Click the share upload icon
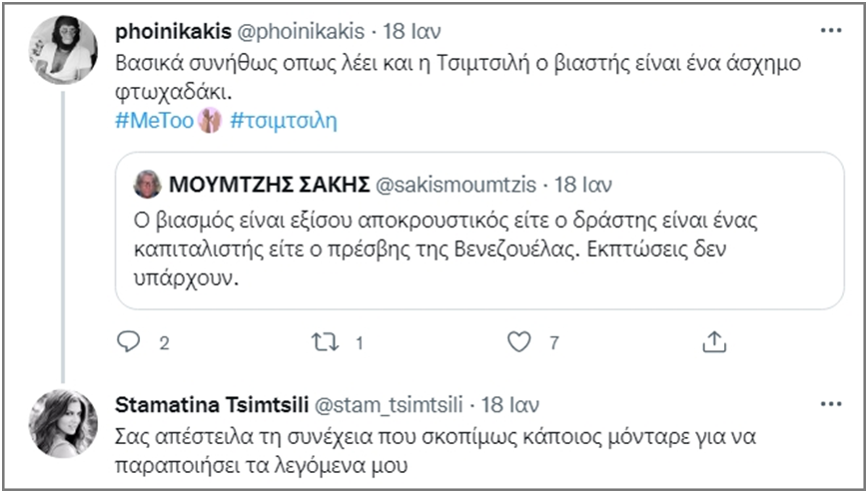868x493 pixels. (713, 342)
